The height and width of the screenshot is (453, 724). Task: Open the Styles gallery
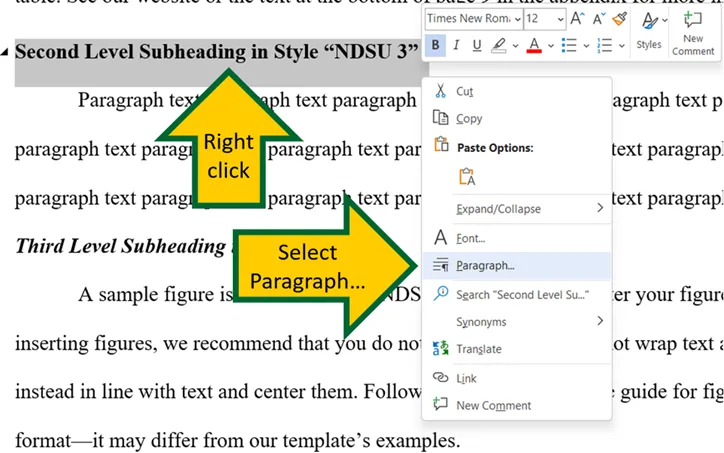tap(649, 30)
